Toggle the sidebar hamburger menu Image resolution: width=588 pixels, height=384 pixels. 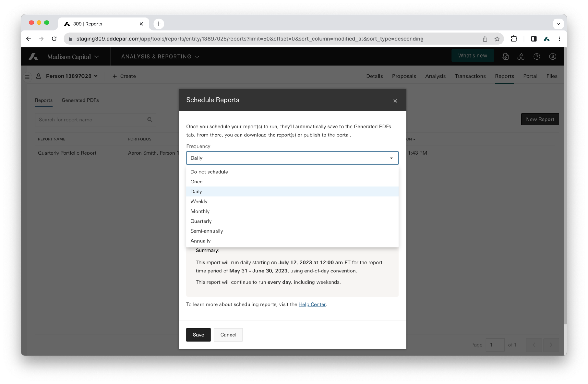click(x=27, y=77)
